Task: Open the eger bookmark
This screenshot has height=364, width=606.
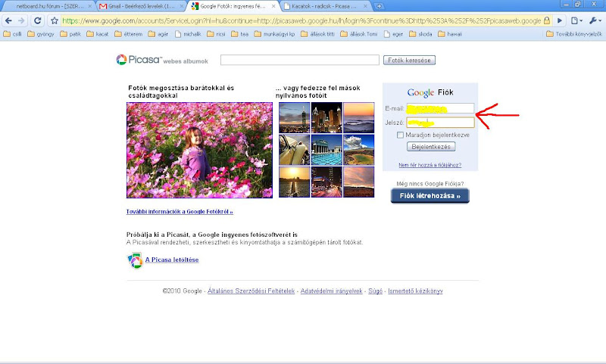Action: click(394, 34)
